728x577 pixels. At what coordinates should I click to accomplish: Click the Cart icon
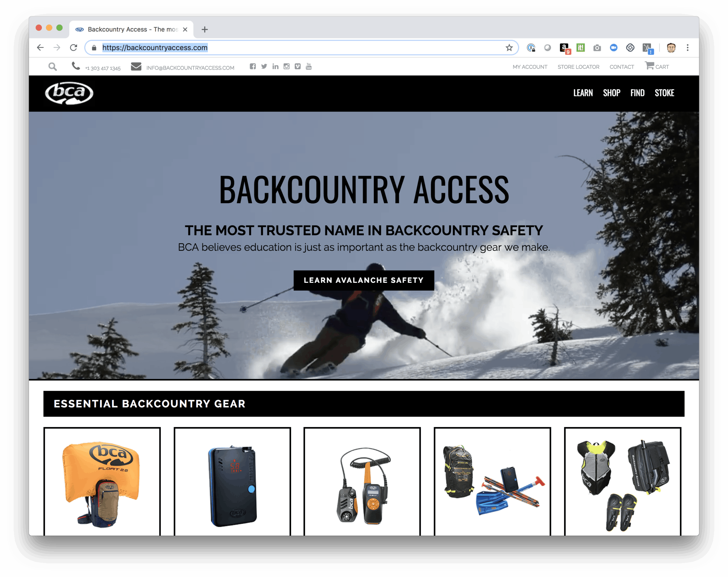click(650, 66)
